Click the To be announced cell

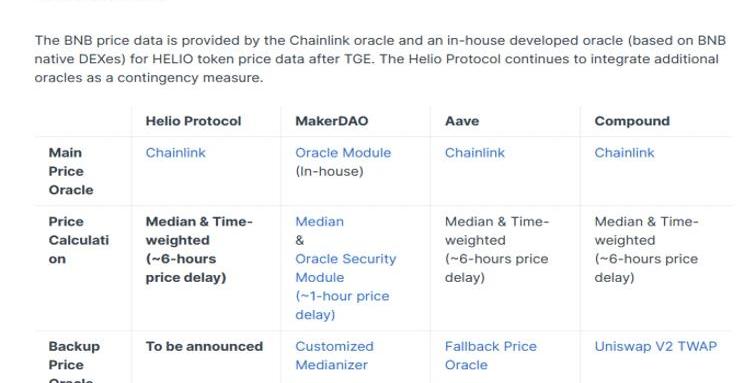click(204, 346)
